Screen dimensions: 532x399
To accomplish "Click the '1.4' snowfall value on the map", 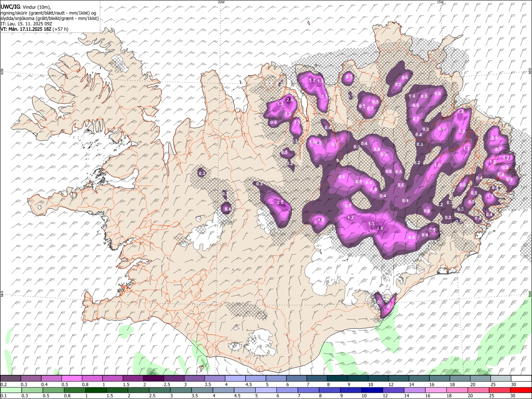I will point(461,112).
